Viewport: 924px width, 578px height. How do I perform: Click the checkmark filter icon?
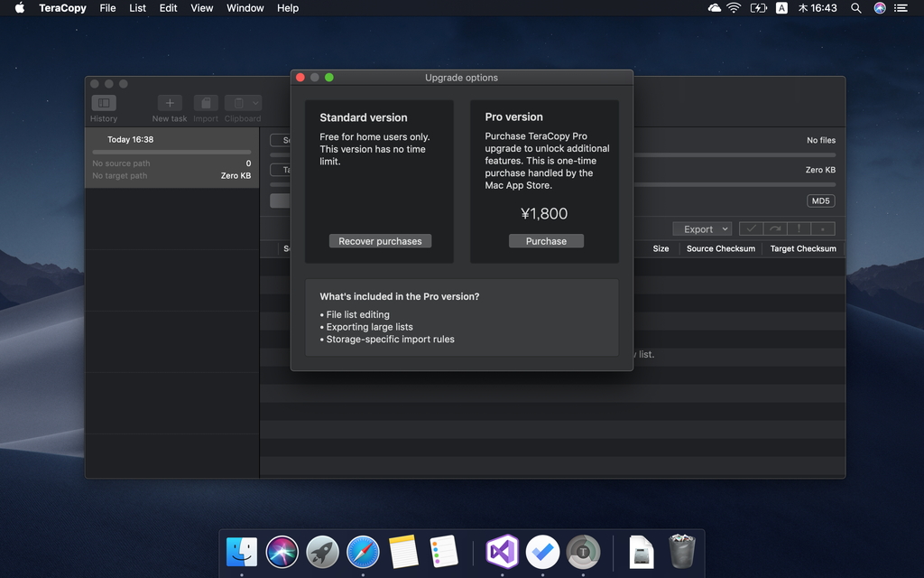751,228
